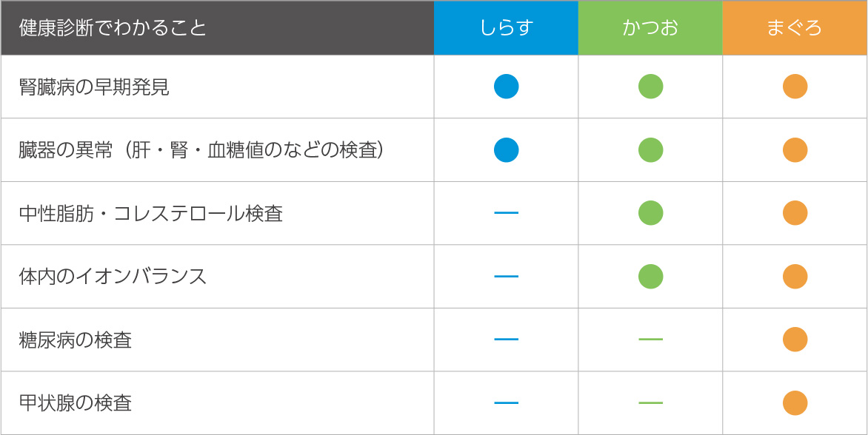Image resolution: width=868 pixels, height=435 pixels.
Task: Click the green dot for 腎臓病の早期発見
Action: pos(650,87)
